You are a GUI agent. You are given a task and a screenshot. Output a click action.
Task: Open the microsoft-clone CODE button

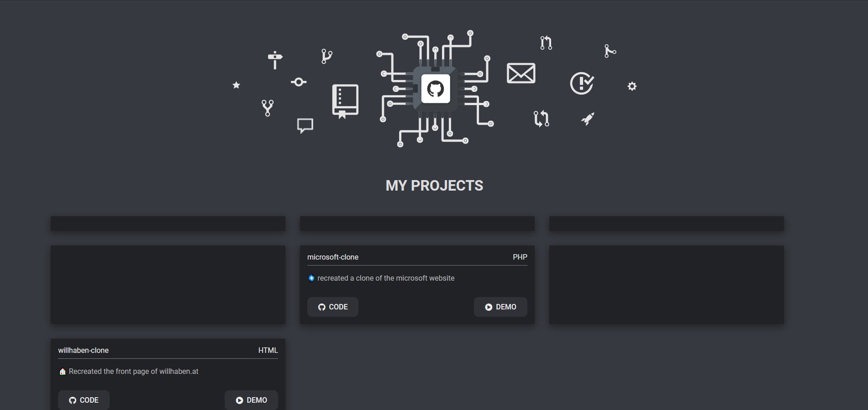(333, 307)
